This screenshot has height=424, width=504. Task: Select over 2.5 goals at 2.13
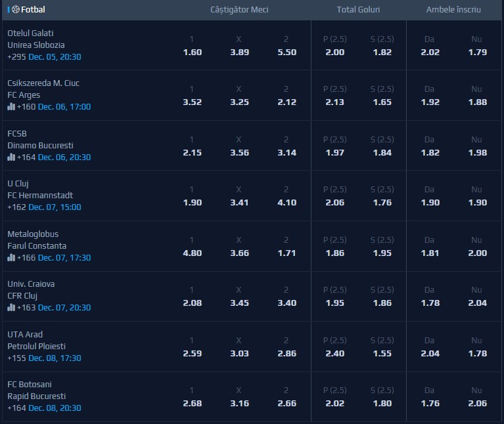click(335, 102)
